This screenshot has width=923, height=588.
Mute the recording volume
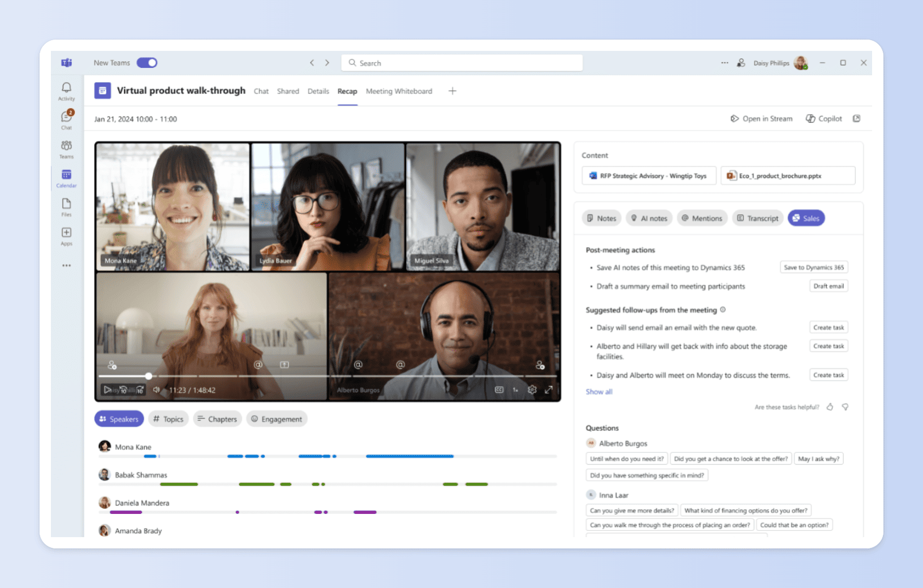click(157, 390)
